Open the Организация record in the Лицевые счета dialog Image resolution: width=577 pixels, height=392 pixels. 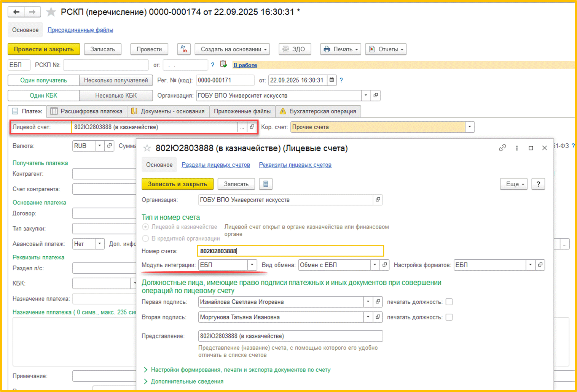pos(378,200)
